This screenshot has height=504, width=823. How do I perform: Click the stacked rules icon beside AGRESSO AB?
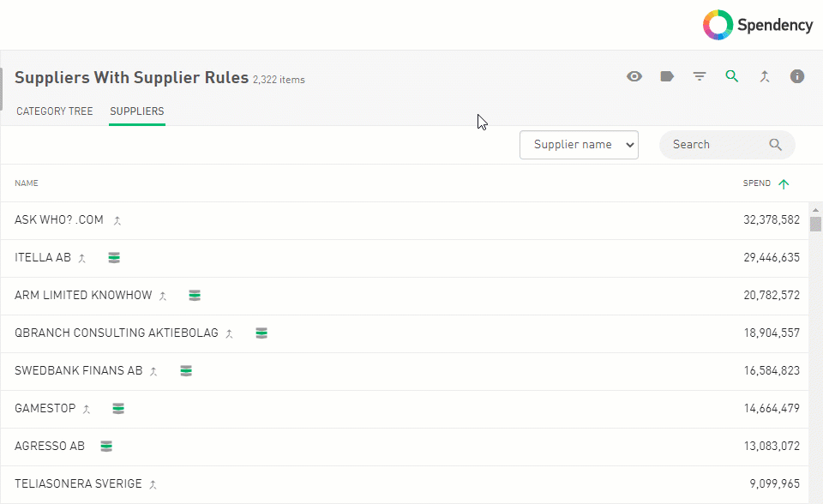(106, 446)
